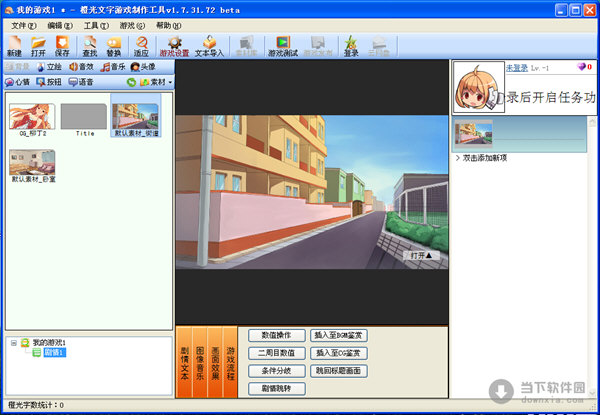Click the 未登录 account link
600x415 pixels.
click(517, 68)
